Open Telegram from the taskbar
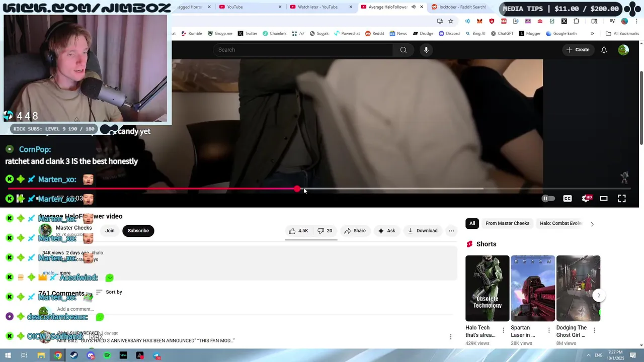Screen dimensions: 644x362 [157, 356]
